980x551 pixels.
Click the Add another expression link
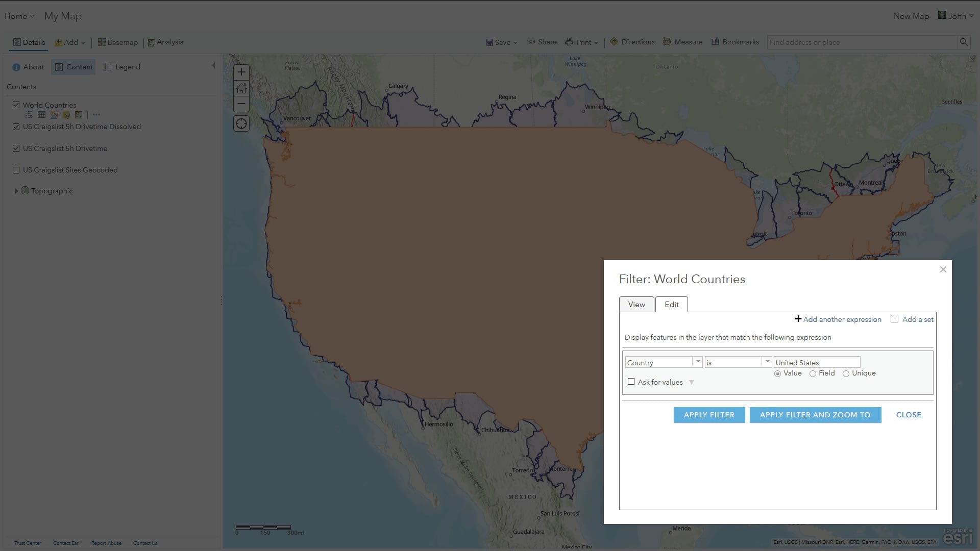[838, 319]
